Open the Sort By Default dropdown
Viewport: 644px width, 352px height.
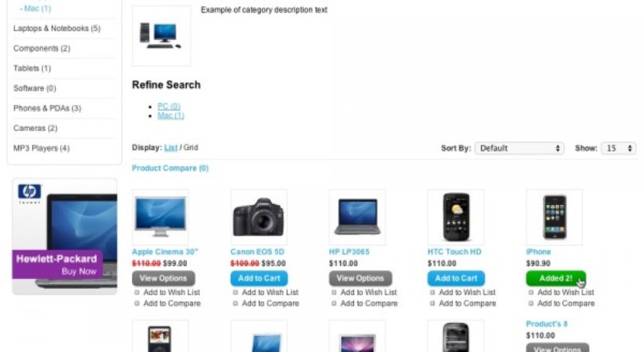coord(519,148)
